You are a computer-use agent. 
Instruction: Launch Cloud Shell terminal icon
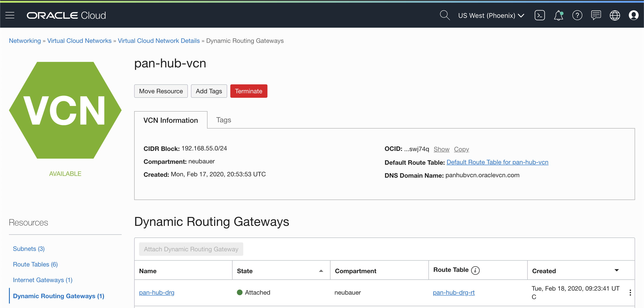[540, 15]
